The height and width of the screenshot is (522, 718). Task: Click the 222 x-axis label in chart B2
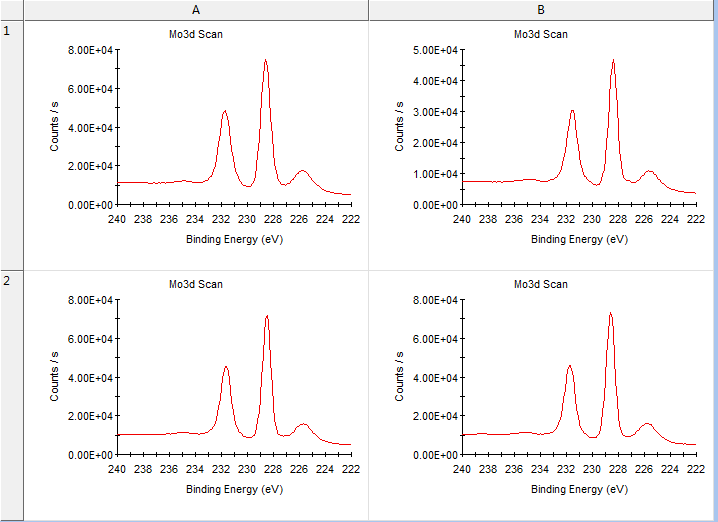(x=696, y=469)
